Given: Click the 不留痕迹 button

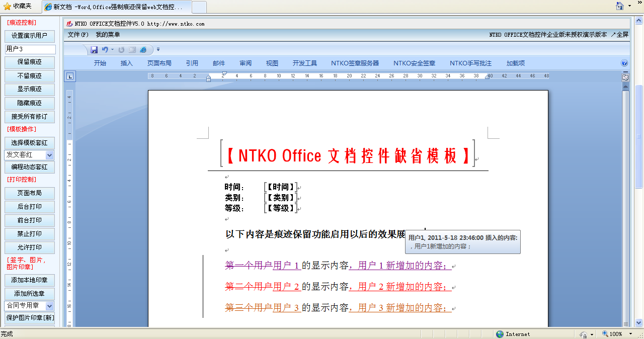Looking at the screenshot, I should tap(30, 76).
